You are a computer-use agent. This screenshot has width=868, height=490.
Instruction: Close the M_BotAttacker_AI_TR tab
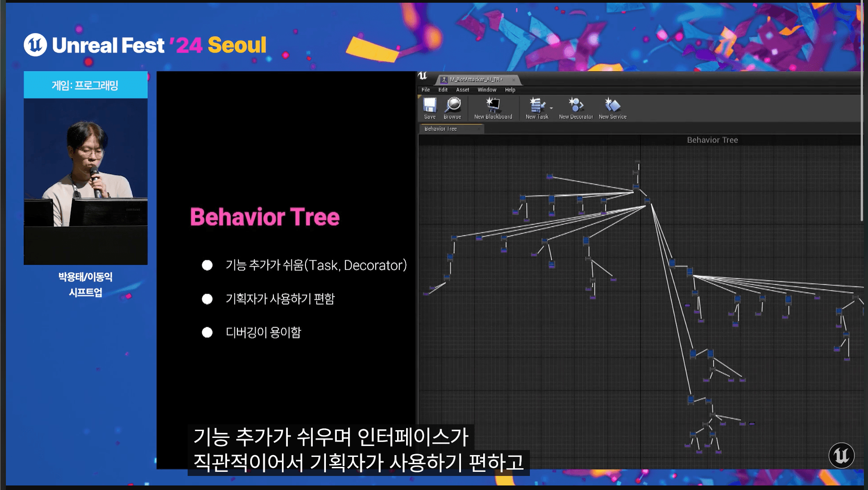[x=514, y=80]
